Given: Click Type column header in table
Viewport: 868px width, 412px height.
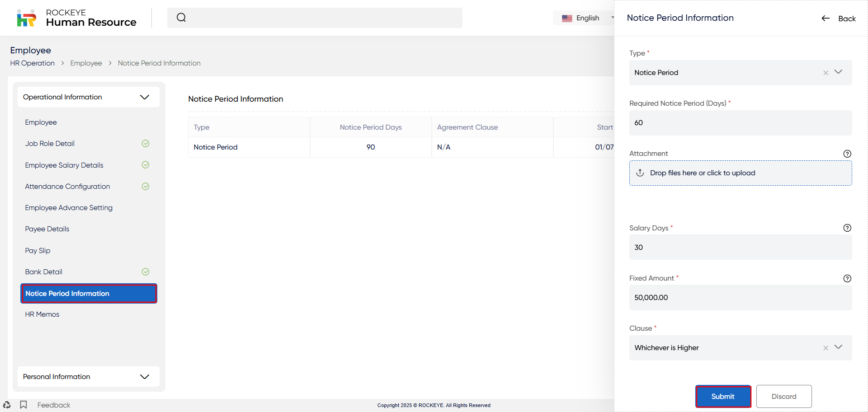Looking at the screenshot, I should (249, 127).
